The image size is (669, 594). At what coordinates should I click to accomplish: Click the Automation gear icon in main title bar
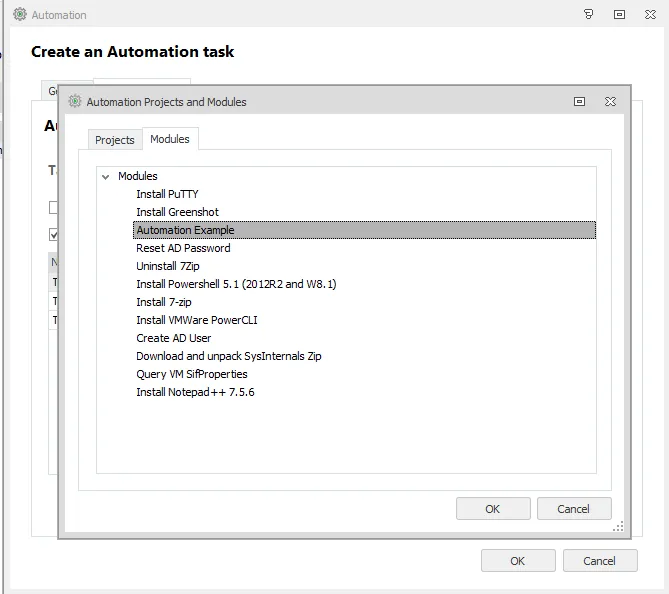[x=19, y=15]
